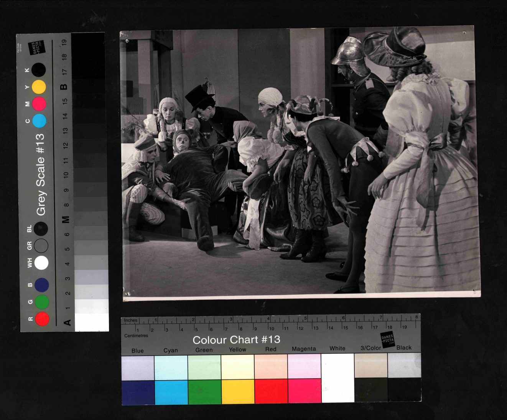Screen dimensions: 507x420
Task: Click the saturated cyan swatch under the Cyan label
Action: tap(171, 392)
